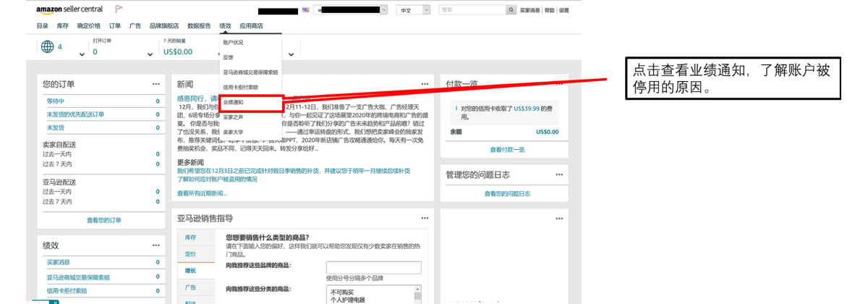Image resolution: width=868 pixels, height=304 pixels.
Task: Open the language dropdown showing 中文
Action: (413, 10)
